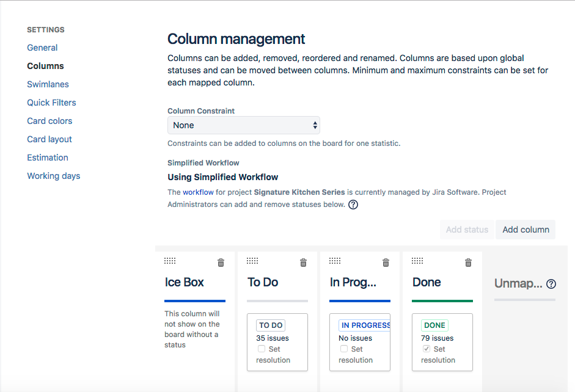Open the Swimlanes settings page
Screen dimensions: 575x392
pos(48,84)
